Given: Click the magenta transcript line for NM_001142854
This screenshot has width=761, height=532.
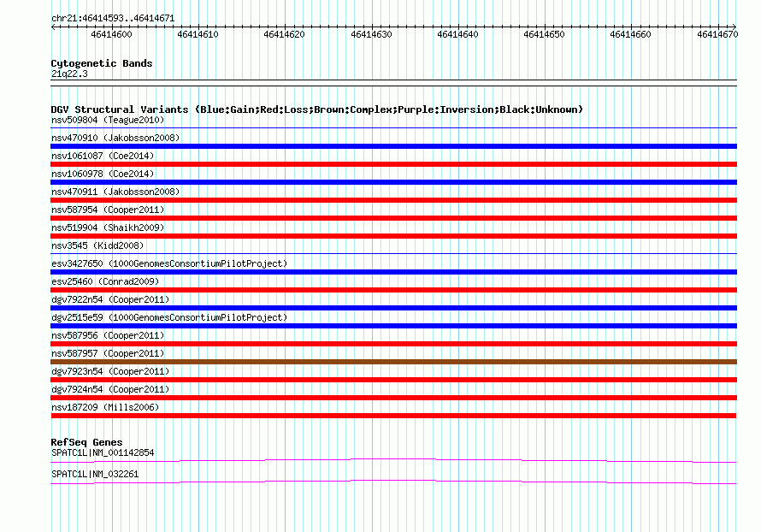Looking at the screenshot, I should (393, 460).
